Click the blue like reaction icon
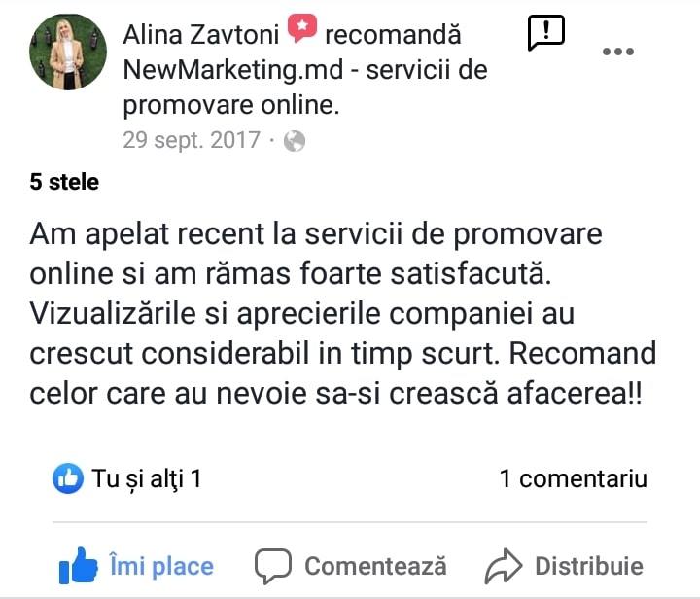This screenshot has height=599, width=700. (x=68, y=478)
